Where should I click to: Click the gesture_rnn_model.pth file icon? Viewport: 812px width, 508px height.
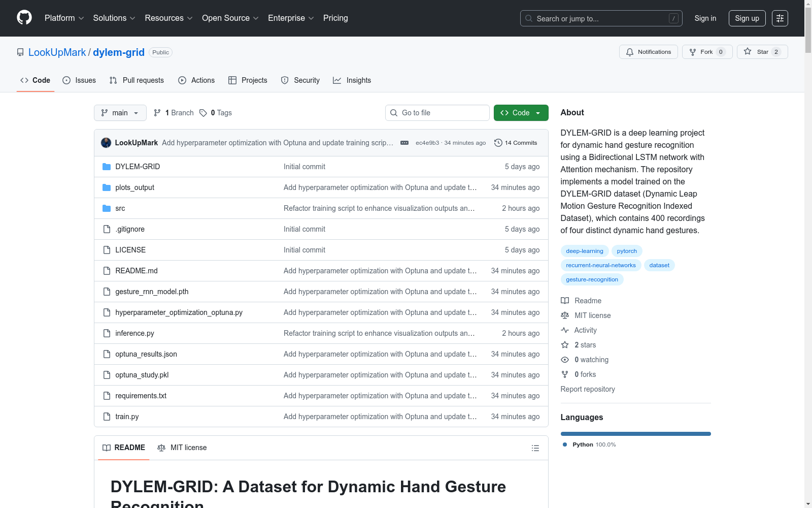[107, 292]
